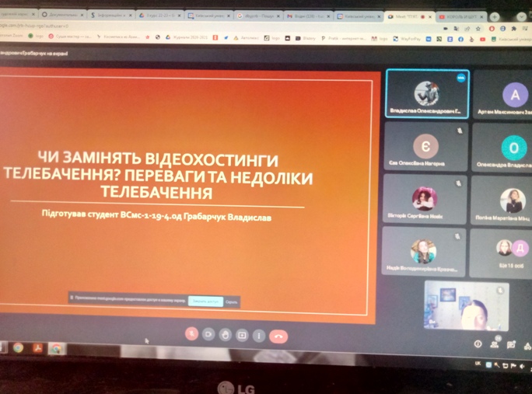
Task: Click the 'UK' language indicator in tray
Action: coord(478,364)
